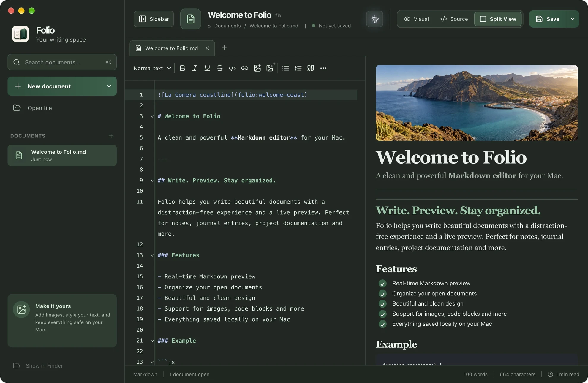Click the pencil icon to rename the title
The width and height of the screenshot is (588, 383).
[278, 15]
